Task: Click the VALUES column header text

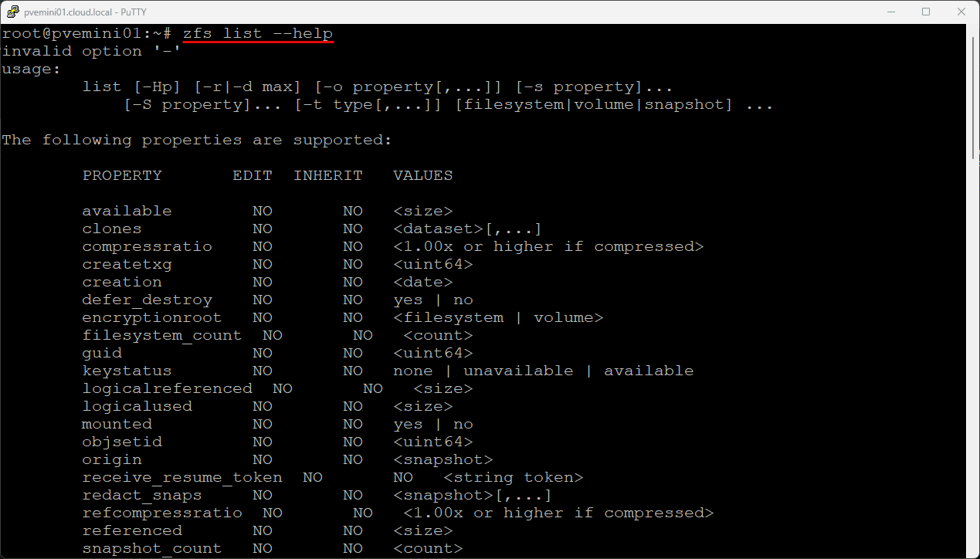Action: pyautogui.click(x=422, y=175)
